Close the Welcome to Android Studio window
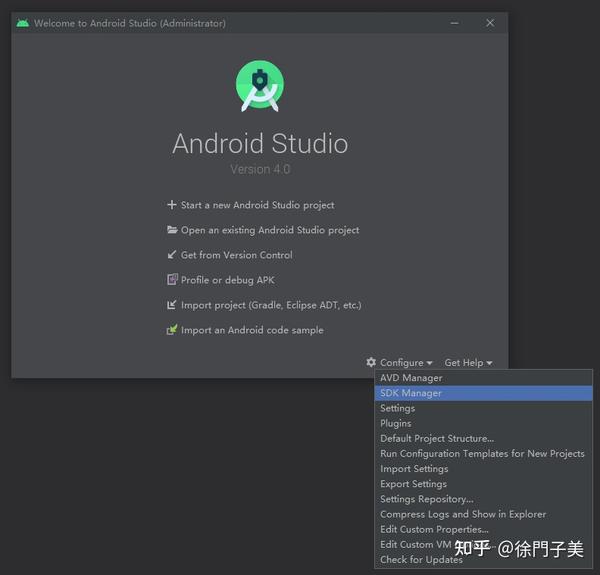Image resolution: width=600 pixels, height=575 pixels. (490, 23)
